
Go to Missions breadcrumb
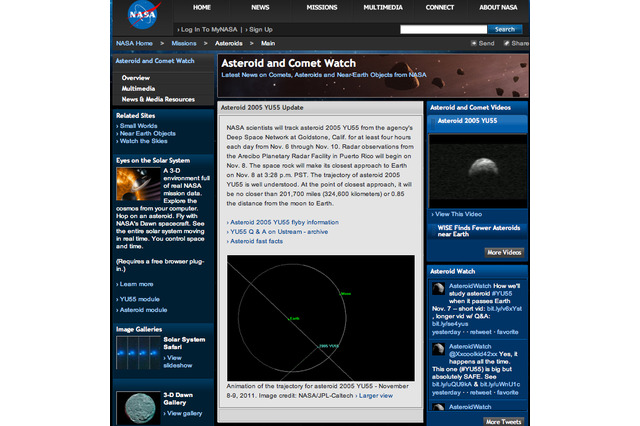pyautogui.click(x=184, y=43)
